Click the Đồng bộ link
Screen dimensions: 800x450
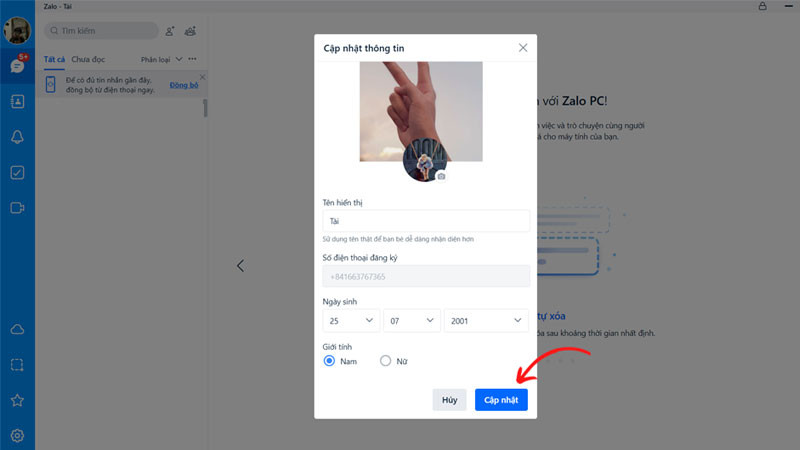click(x=184, y=85)
